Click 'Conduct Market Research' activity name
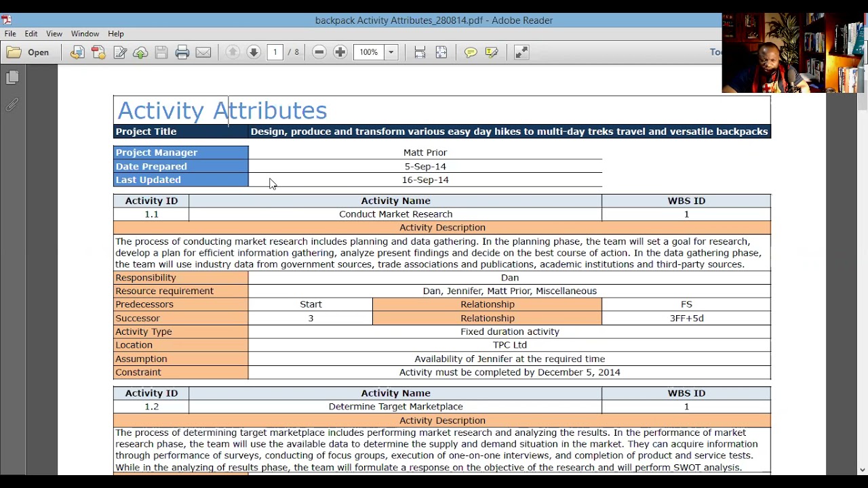868x488 pixels. 395,214
